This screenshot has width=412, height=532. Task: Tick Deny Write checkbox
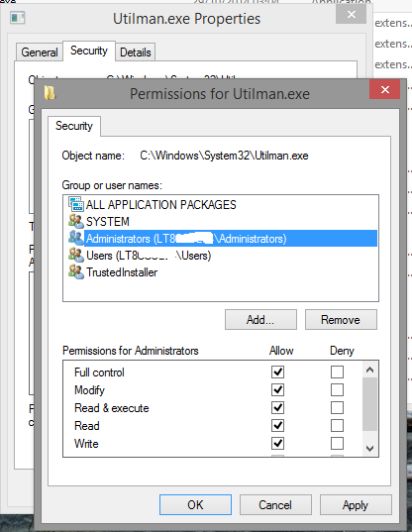coord(337,443)
